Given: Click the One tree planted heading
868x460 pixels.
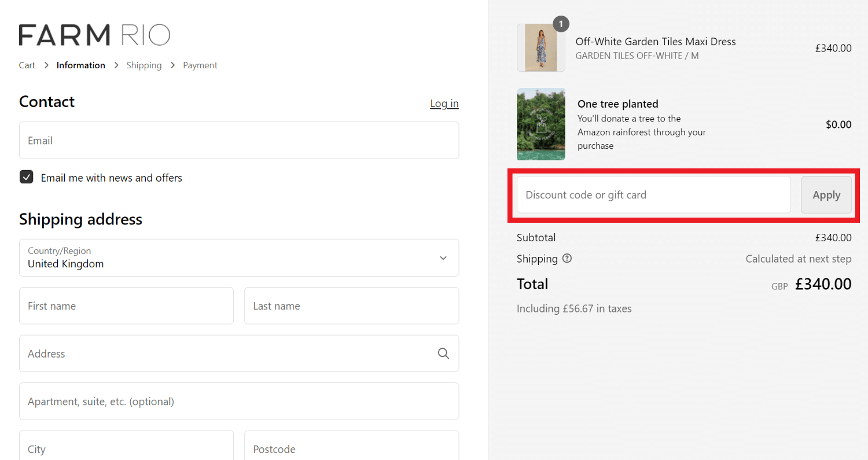Looking at the screenshot, I should click(618, 104).
